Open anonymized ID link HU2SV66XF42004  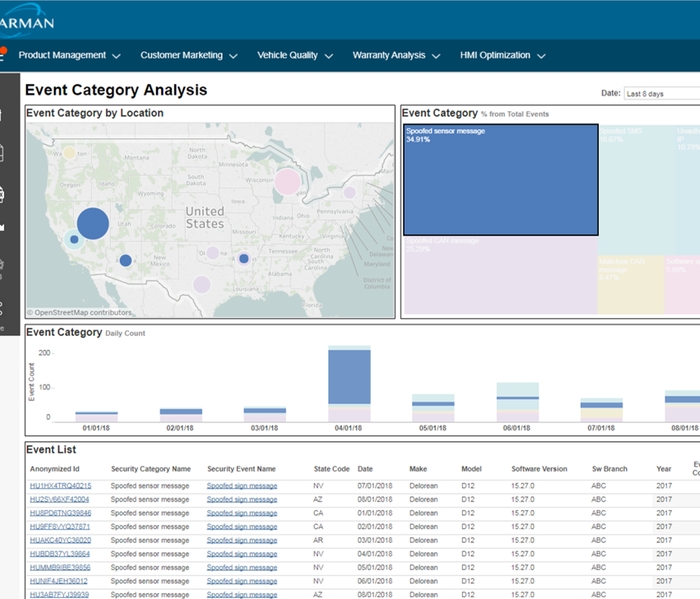59,499
